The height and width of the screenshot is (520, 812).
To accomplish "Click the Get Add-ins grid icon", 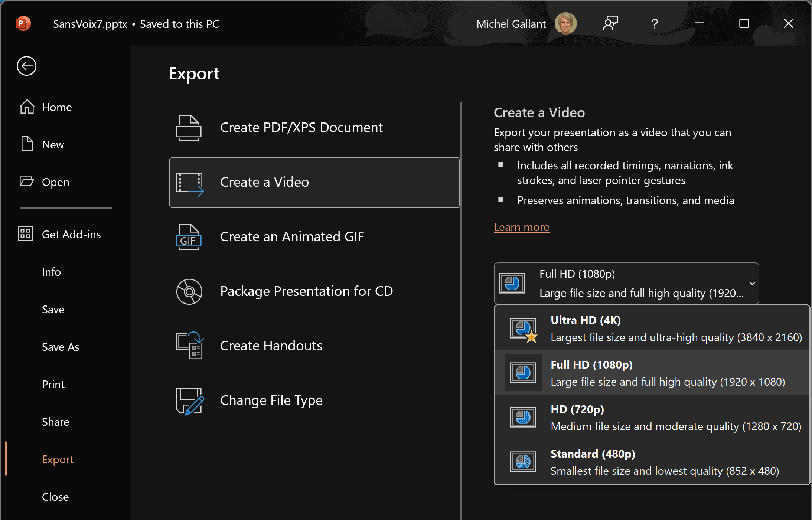I will 25,234.
